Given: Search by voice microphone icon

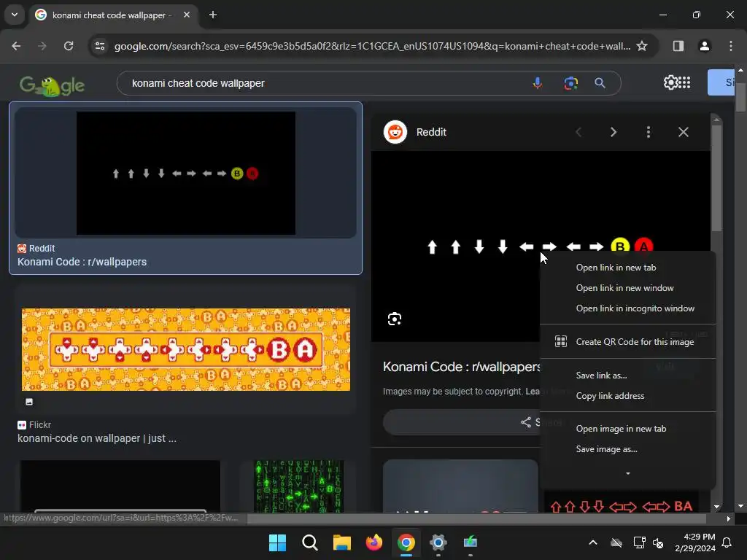Looking at the screenshot, I should pyautogui.click(x=538, y=83).
